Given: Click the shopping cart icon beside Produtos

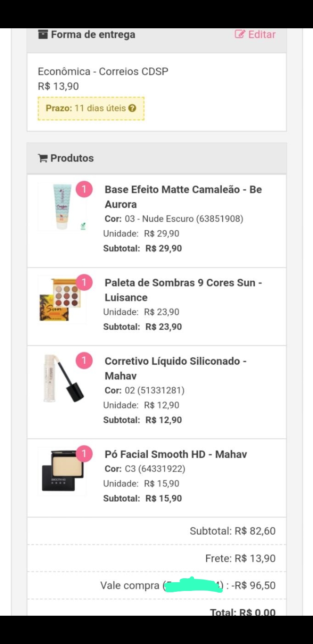Looking at the screenshot, I should 43,158.
